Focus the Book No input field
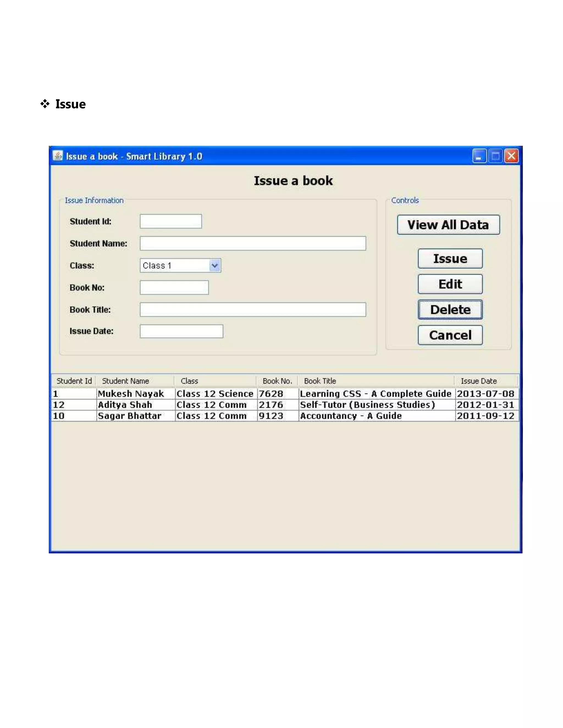The width and height of the screenshot is (563, 728). point(174,287)
